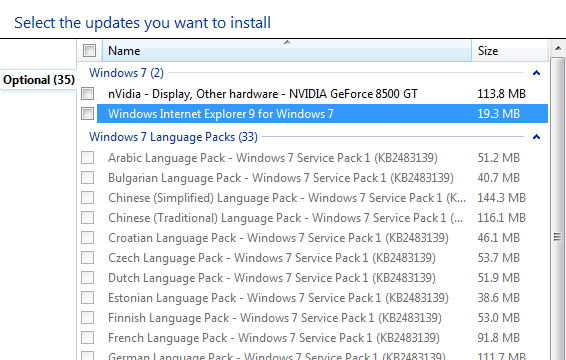The height and width of the screenshot is (360, 566).
Task: Sort updates by the Name column
Action: tap(287, 51)
